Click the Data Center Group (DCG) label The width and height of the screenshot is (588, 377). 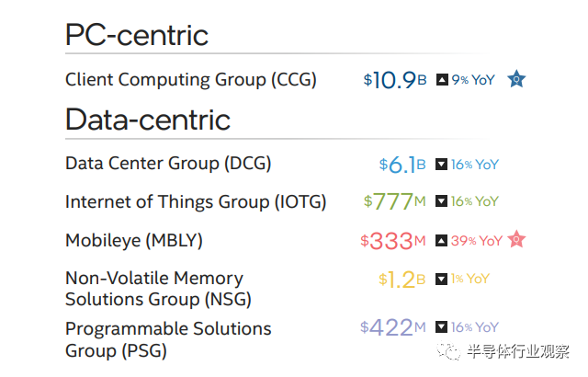point(168,164)
